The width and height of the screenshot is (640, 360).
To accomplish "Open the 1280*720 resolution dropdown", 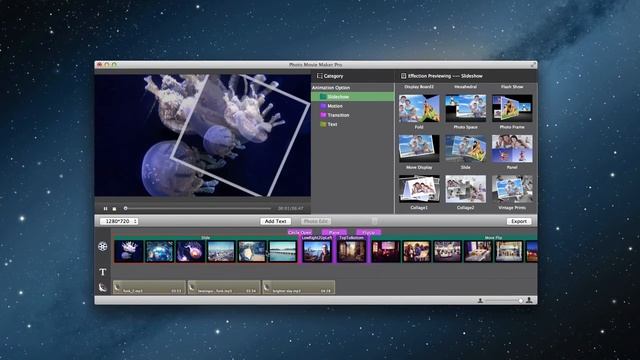I will [119, 221].
